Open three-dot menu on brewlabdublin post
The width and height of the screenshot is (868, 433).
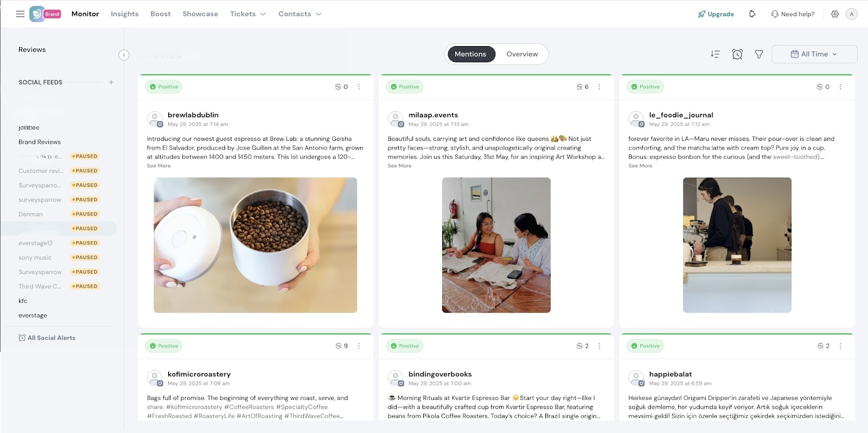point(359,87)
